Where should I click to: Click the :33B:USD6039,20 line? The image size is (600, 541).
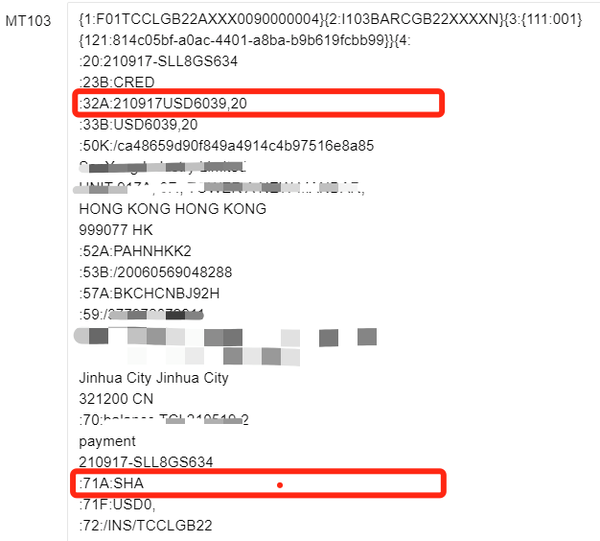point(138,125)
